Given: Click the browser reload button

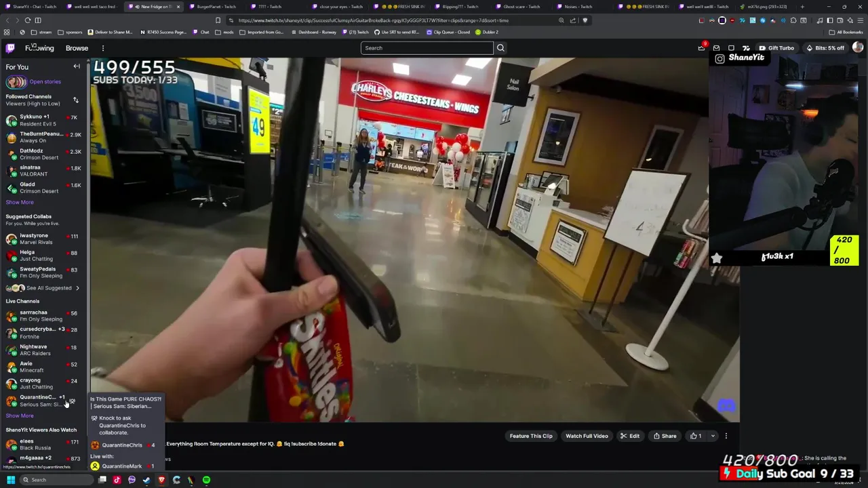Looking at the screenshot, I should (27, 20).
